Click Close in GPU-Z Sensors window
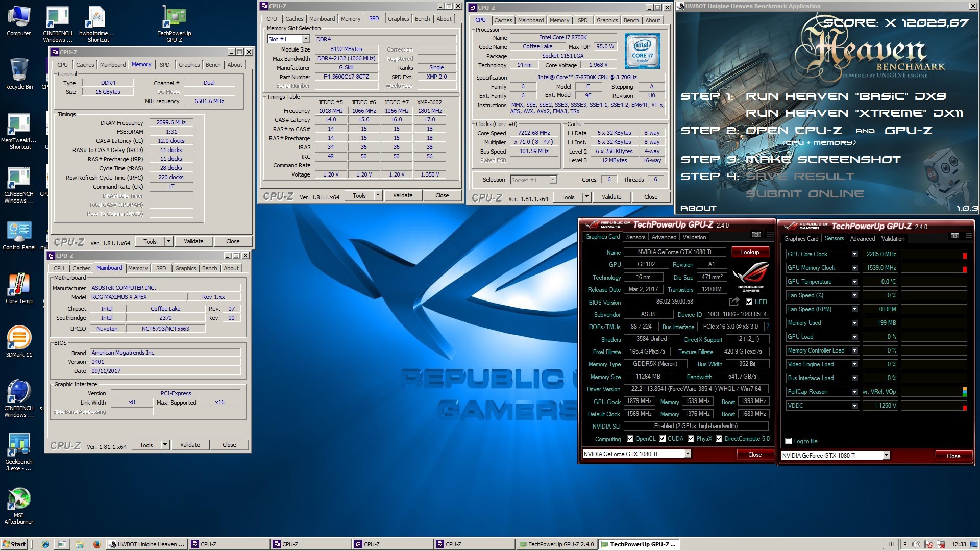Screen dimensions: 980x551 coord(953,456)
